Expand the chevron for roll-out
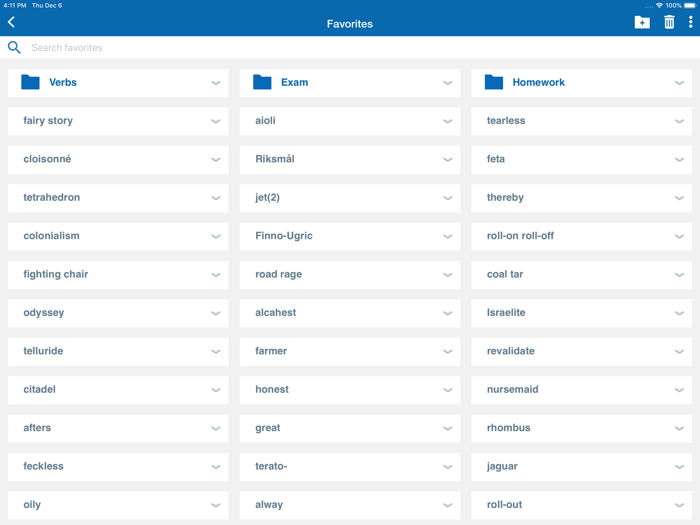This screenshot has width=700, height=525. coord(679,505)
